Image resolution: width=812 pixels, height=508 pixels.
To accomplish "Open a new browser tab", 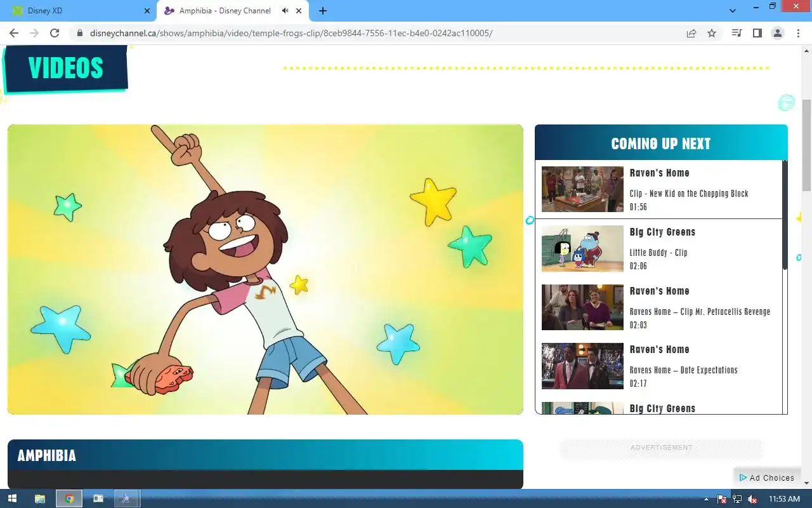I will (322, 11).
